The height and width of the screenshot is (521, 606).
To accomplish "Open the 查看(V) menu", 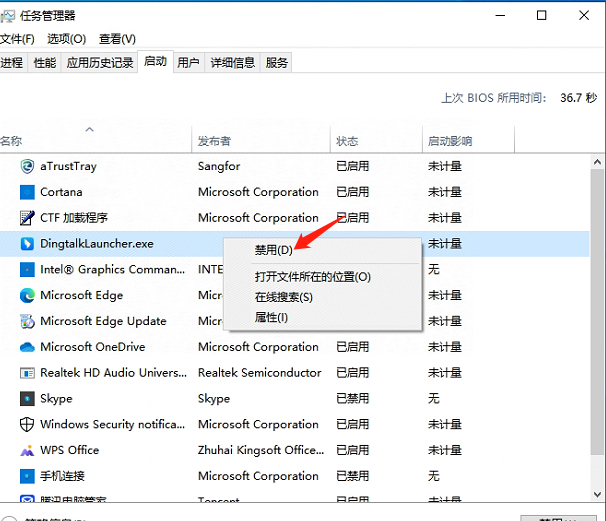I will [x=117, y=39].
